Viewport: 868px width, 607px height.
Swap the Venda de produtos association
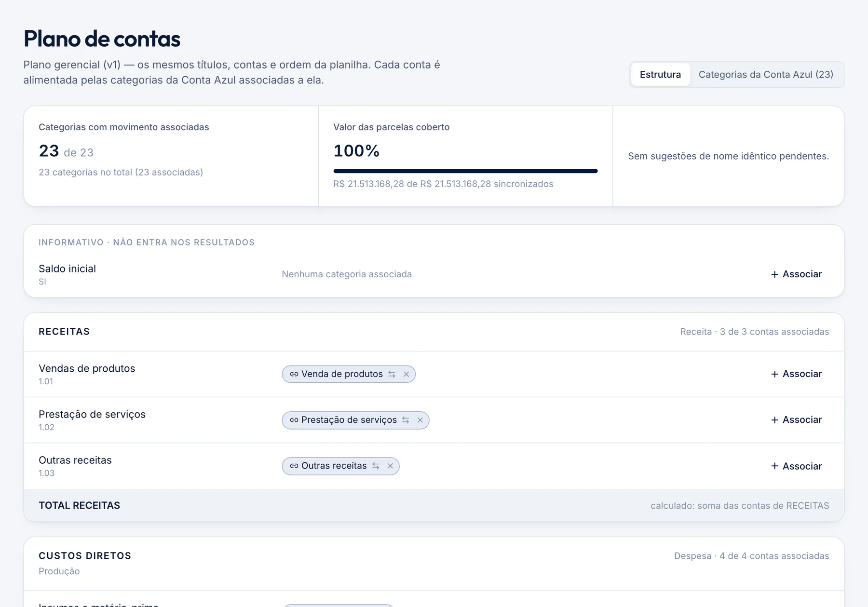pos(392,374)
